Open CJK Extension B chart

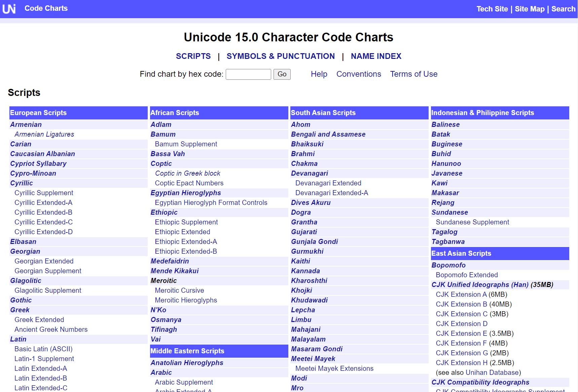[x=461, y=304]
